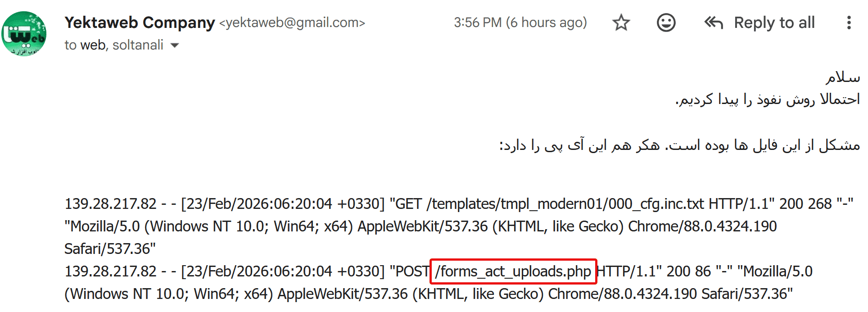Star this email from Yektaweb Company

[621, 23]
